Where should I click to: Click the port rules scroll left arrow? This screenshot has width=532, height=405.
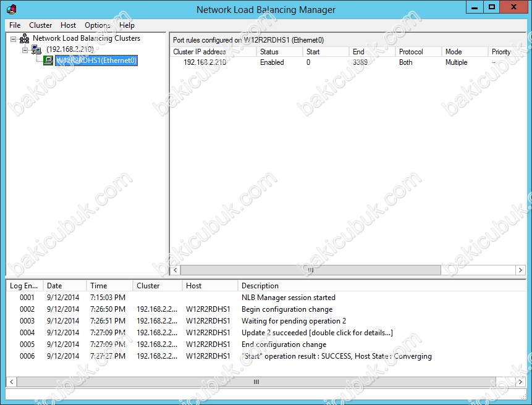click(x=175, y=270)
